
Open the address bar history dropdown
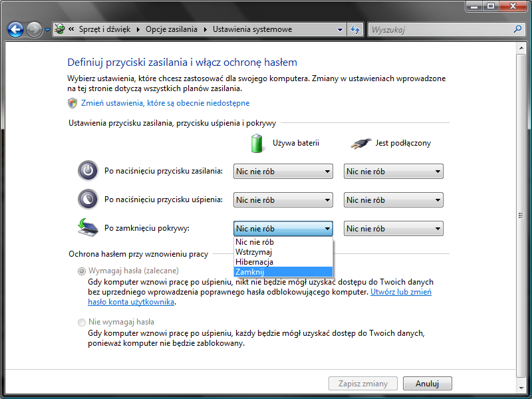[x=340, y=29]
